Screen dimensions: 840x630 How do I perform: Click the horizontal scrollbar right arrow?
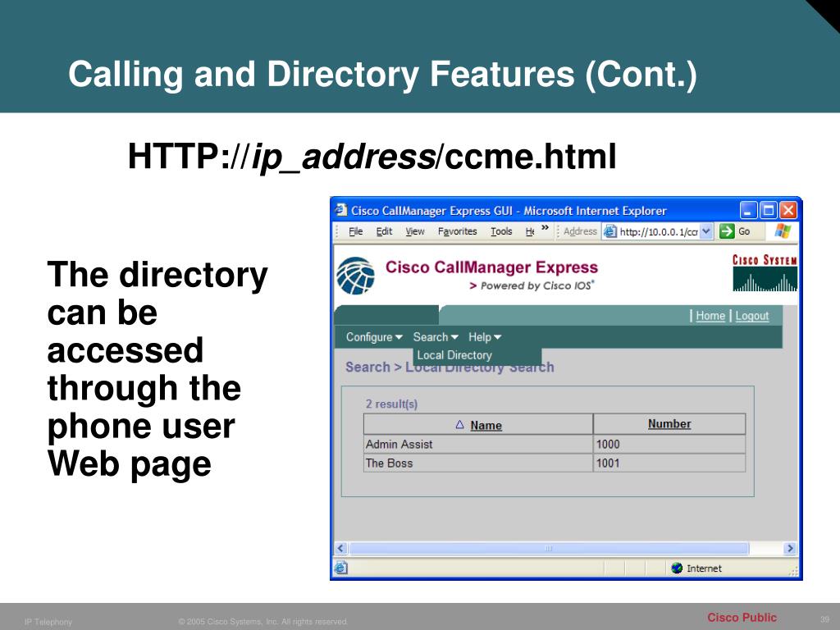click(790, 548)
